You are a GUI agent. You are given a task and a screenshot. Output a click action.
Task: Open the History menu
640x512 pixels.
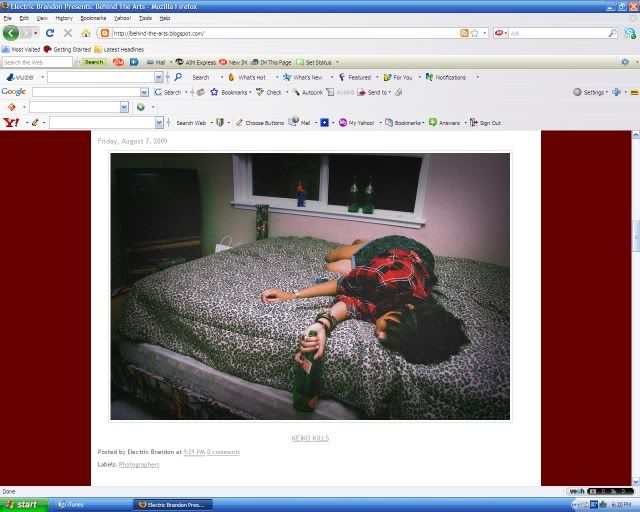click(64, 18)
